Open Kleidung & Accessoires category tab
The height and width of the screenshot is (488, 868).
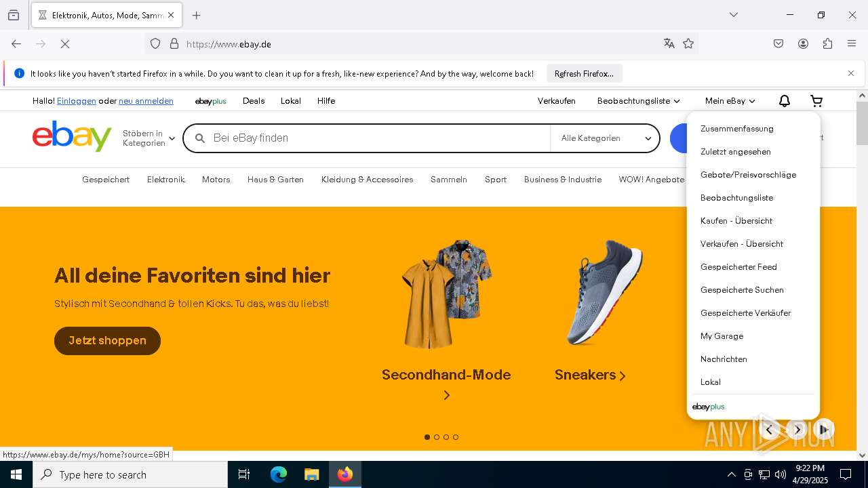(x=368, y=180)
